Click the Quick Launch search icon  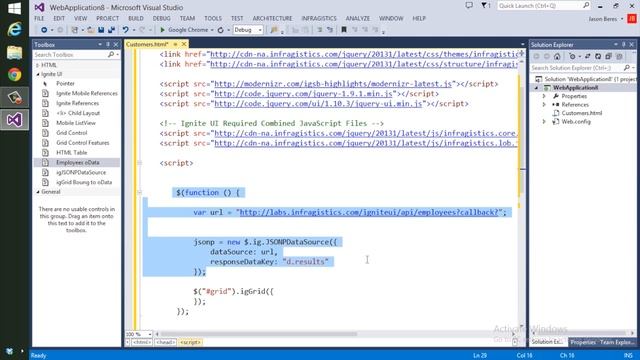[x=586, y=5]
